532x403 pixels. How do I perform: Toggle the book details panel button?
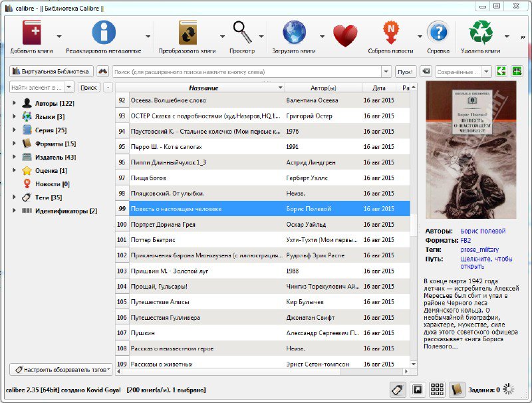[x=457, y=390]
